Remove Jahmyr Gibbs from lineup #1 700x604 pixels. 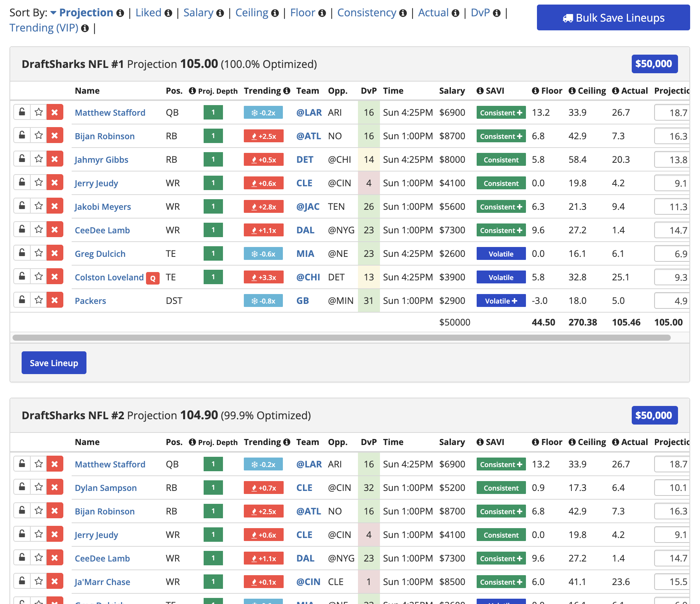coord(55,159)
